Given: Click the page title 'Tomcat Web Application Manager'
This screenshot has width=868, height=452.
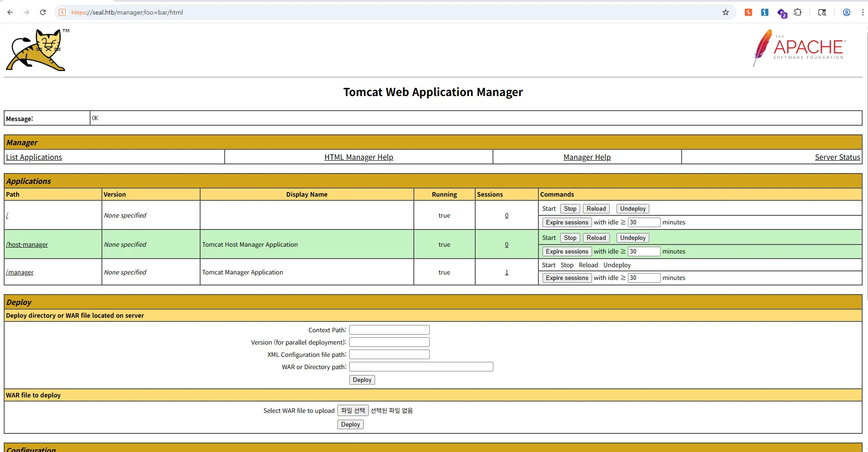Looking at the screenshot, I should click(x=433, y=92).
